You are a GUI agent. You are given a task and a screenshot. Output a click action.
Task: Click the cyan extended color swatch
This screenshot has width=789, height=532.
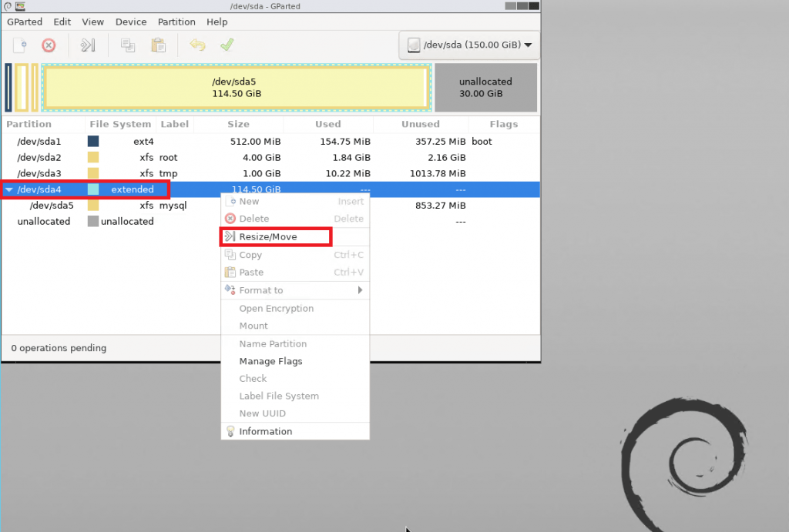pos(93,189)
